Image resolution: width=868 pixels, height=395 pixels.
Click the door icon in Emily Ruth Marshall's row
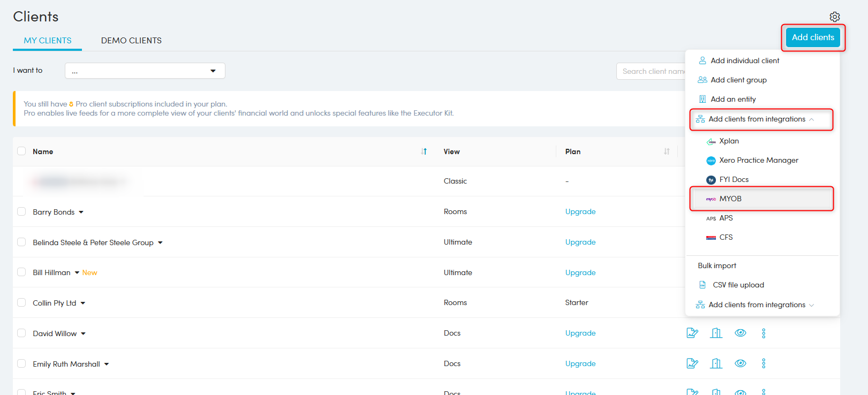tap(716, 363)
